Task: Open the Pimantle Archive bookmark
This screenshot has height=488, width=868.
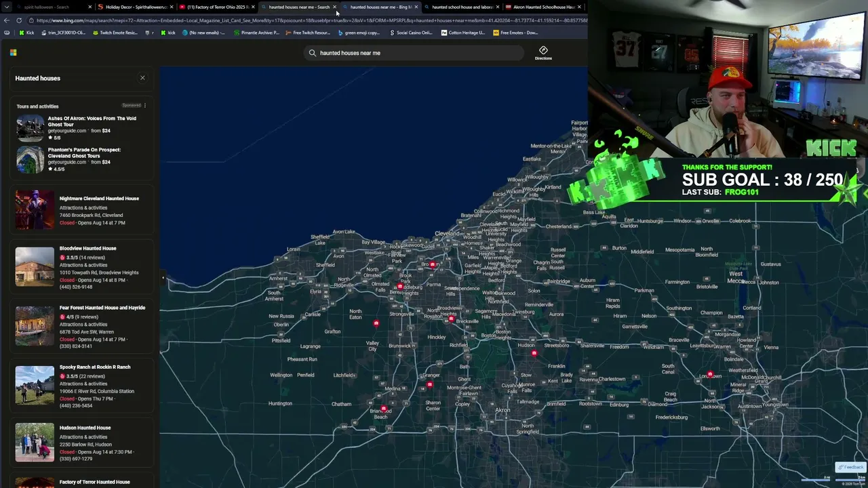Action: click(256, 33)
